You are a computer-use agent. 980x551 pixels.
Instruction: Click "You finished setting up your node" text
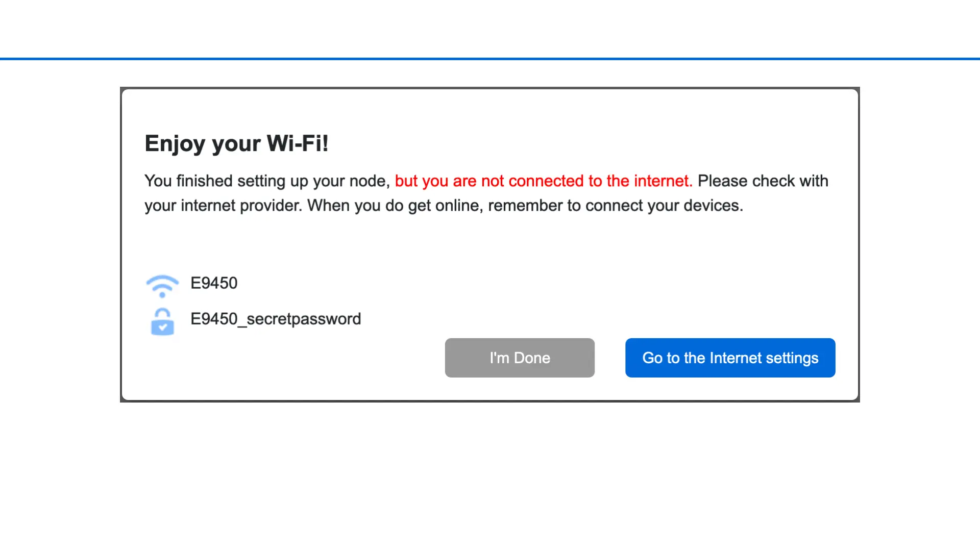pyautogui.click(x=267, y=181)
